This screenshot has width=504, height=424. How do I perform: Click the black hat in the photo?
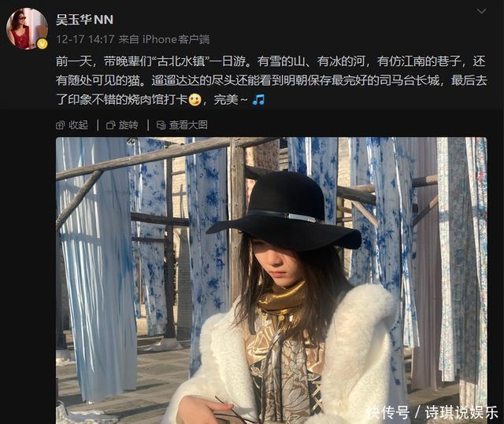click(x=283, y=212)
